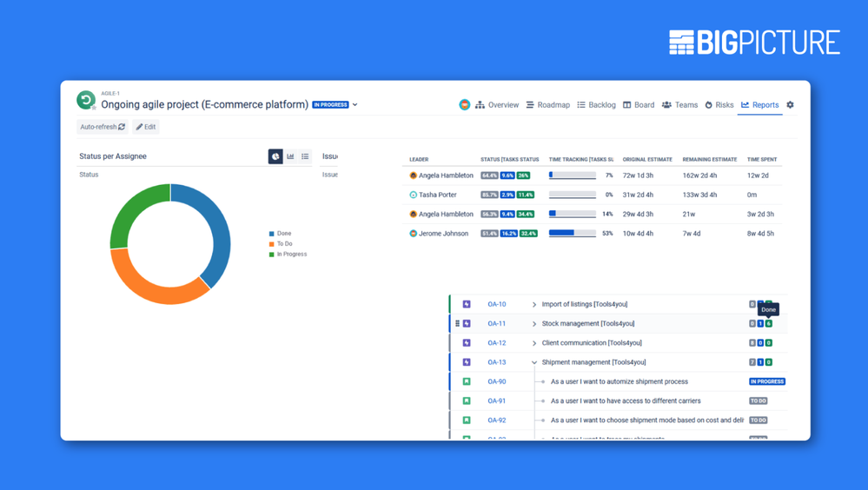Switch to pie chart view
The height and width of the screenshot is (490, 868).
pyautogui.click(x=275, y=156)
